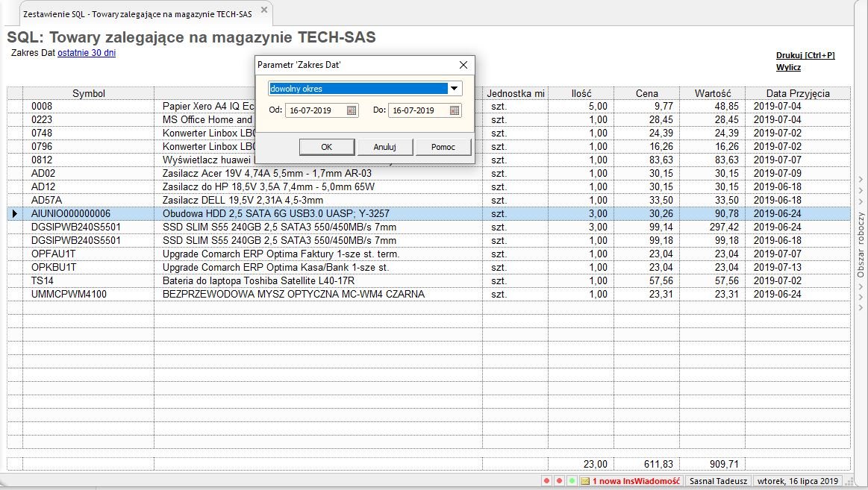Click the first red status indicator dot
Screen dimensions: 868x490
(x=546, y=481)
